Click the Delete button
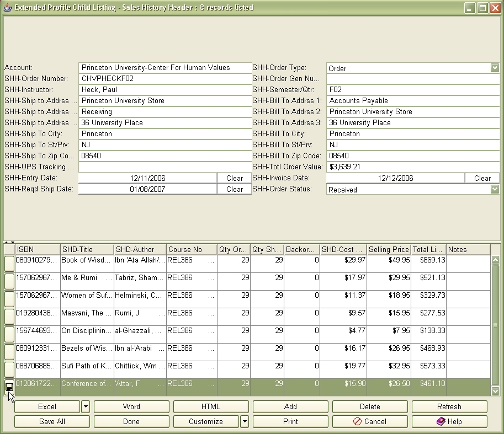 (x=369, y=407)
